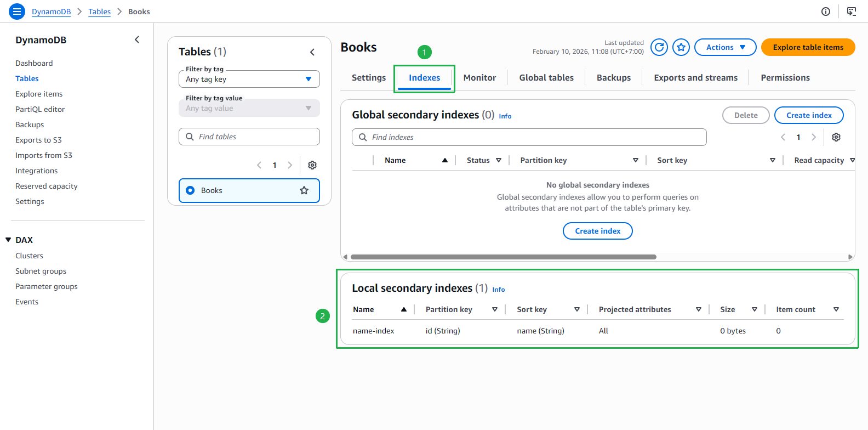
Task: Sort local indexes by Sort key
Action: click(x=577, y=309)
